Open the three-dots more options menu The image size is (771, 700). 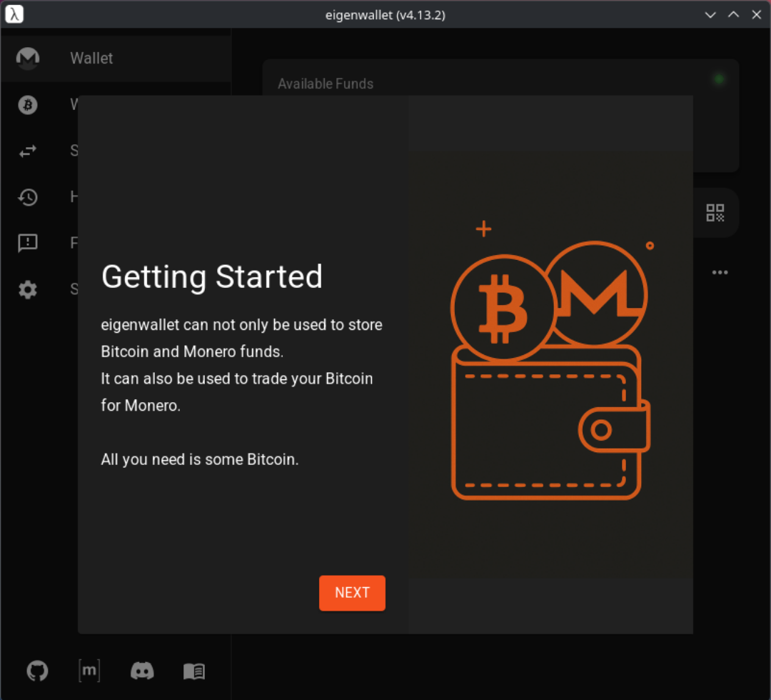720,273
